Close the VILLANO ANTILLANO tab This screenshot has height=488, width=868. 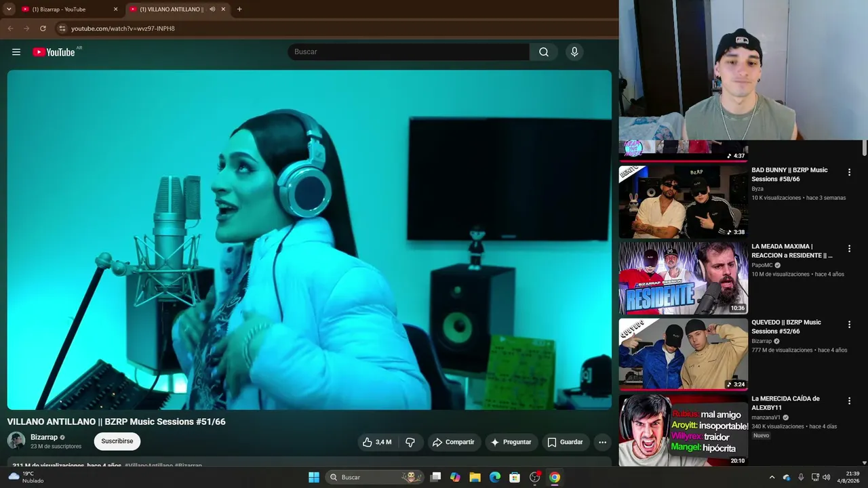[223, 9]
